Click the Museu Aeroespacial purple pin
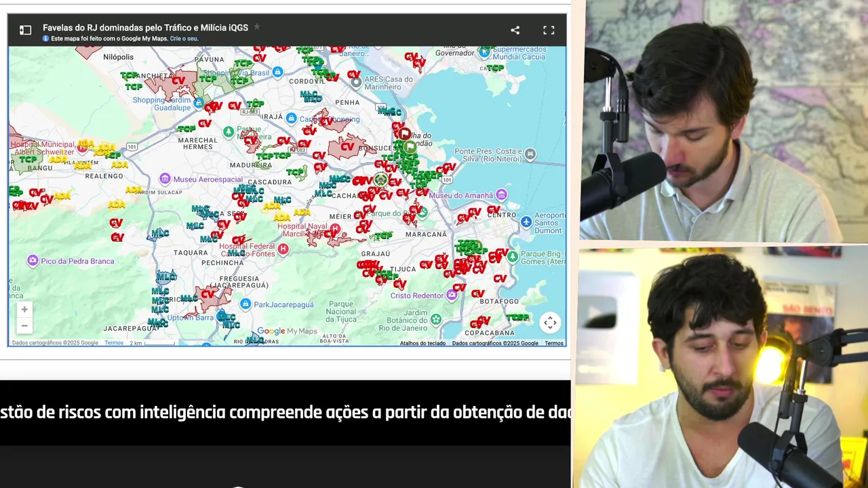The image size is (868, 488). click(165, 179)
